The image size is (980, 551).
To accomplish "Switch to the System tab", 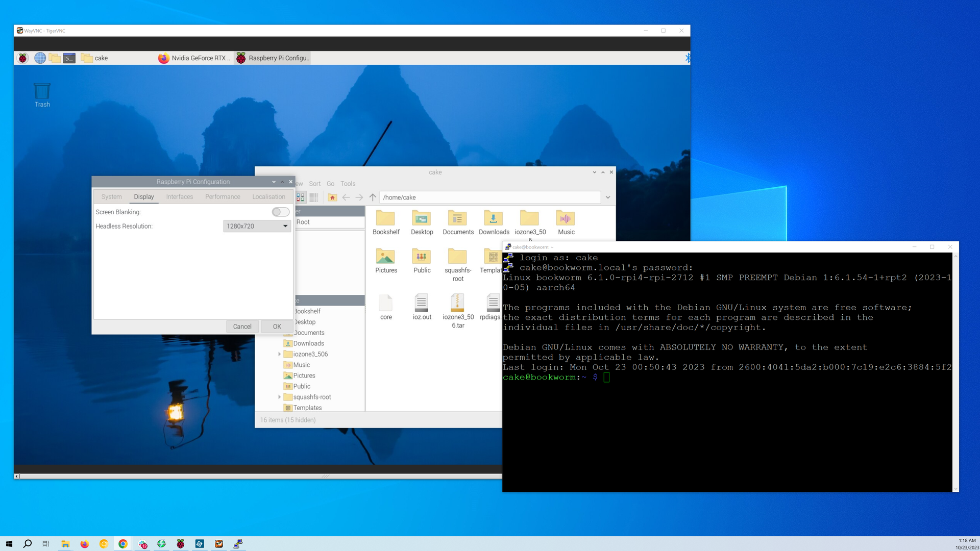I will pos(111,197).
